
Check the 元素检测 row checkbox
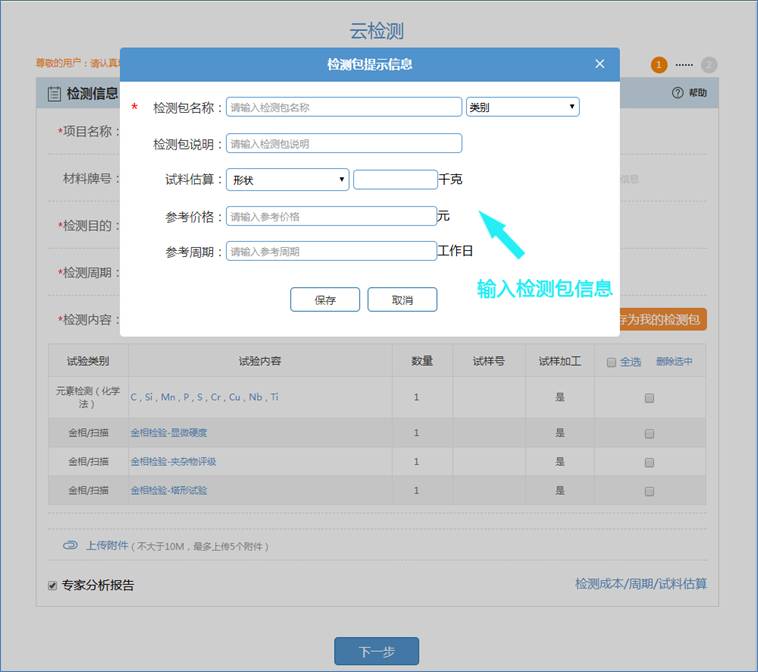click(649, 398)
